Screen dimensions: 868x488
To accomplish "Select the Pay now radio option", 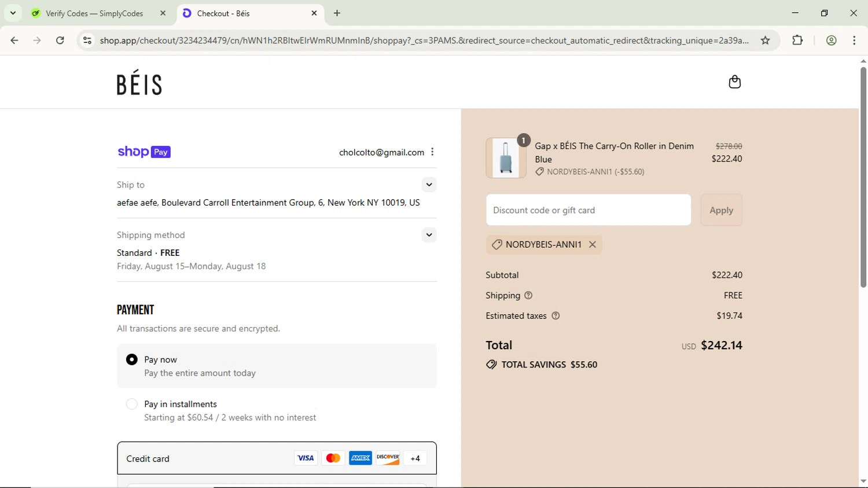I will pyautogui.click(x=132, y=359).
